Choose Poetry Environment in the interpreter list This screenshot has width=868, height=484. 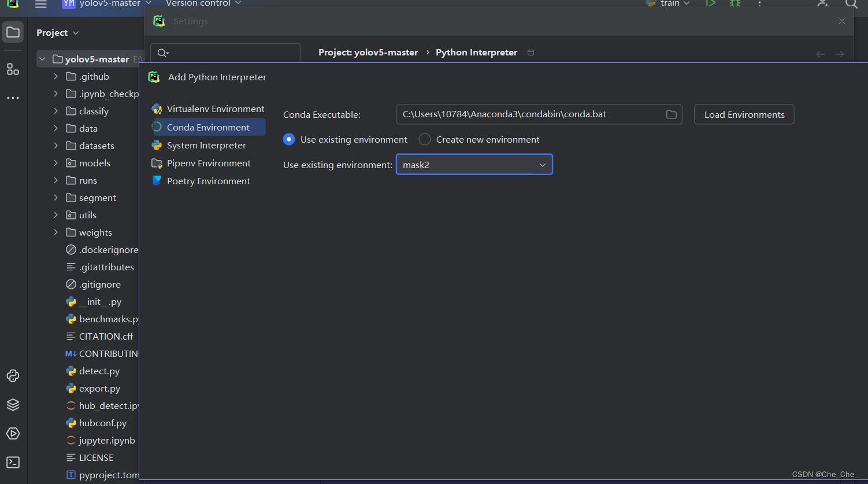[208, 181]
